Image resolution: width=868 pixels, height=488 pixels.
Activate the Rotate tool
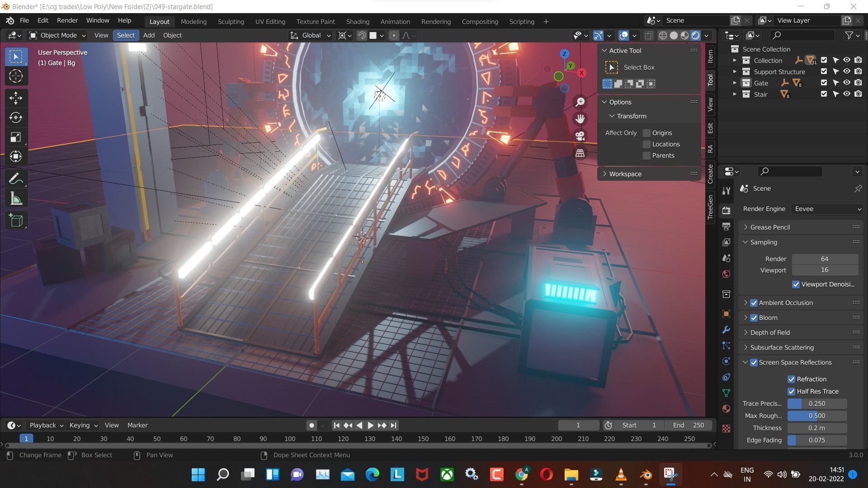pos(15,117)
